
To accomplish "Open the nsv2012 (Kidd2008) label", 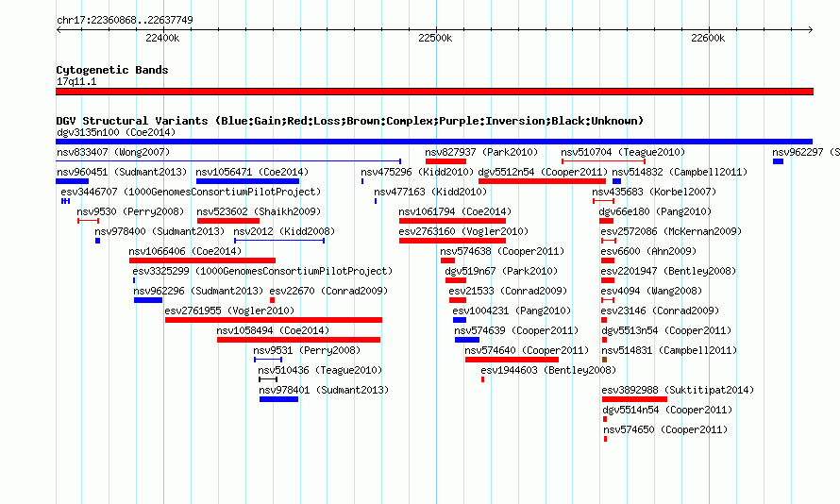I will tap(284, 231).
